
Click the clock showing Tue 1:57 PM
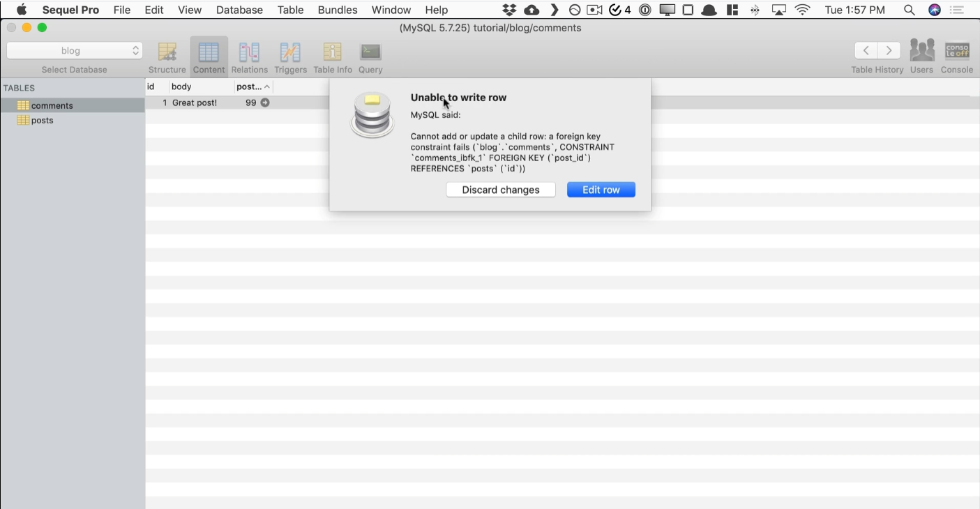(x=854, y=10)
